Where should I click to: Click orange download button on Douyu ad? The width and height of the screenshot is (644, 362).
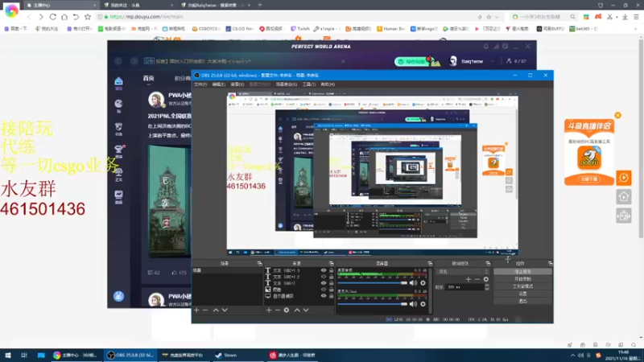(589, 179)
